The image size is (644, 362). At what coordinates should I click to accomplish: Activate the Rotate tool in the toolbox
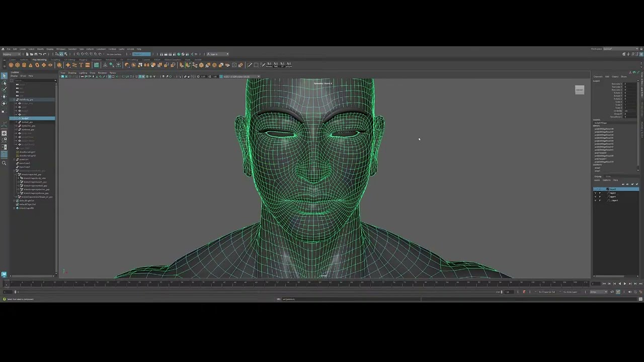tap(4, 104)
